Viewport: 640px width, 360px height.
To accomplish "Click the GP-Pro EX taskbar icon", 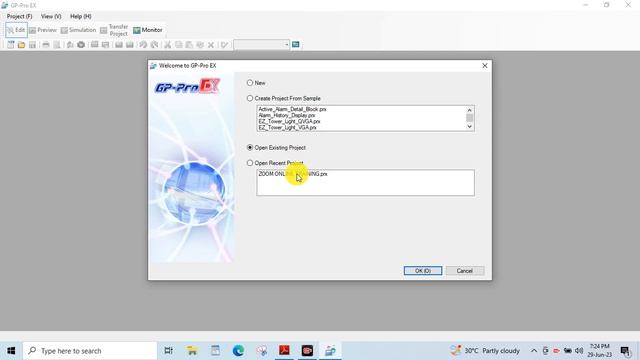I will 330,351.
